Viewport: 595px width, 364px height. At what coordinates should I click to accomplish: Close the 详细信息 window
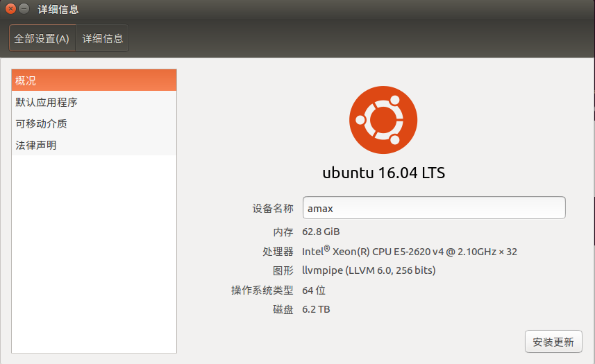tap(10, 8)
